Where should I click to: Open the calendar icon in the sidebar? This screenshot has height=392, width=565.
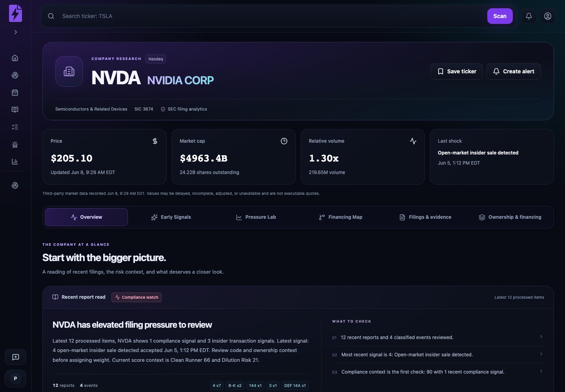(15, 93)
